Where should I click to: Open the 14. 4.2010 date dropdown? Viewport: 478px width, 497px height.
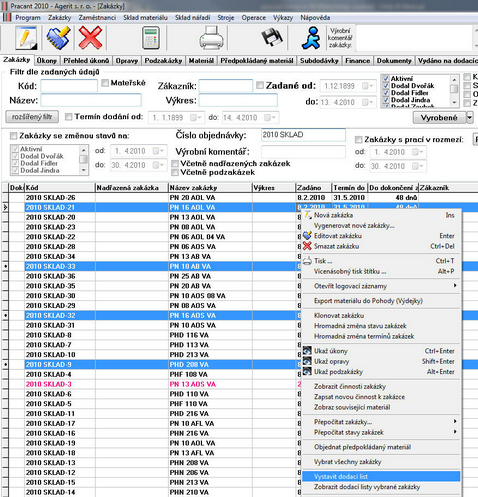point(270,118)
